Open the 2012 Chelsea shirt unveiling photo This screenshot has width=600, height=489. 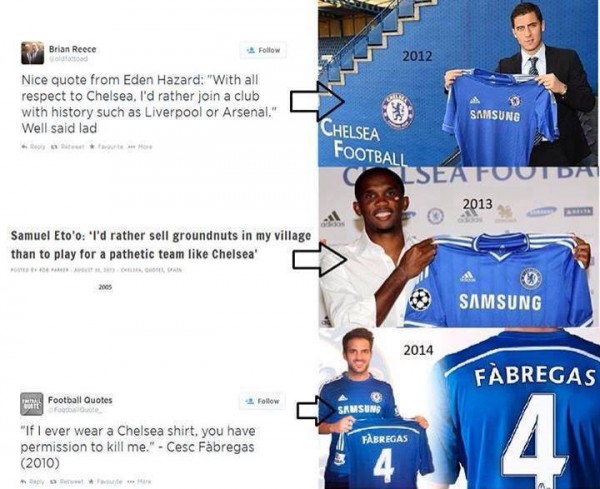tap(459, 83)
